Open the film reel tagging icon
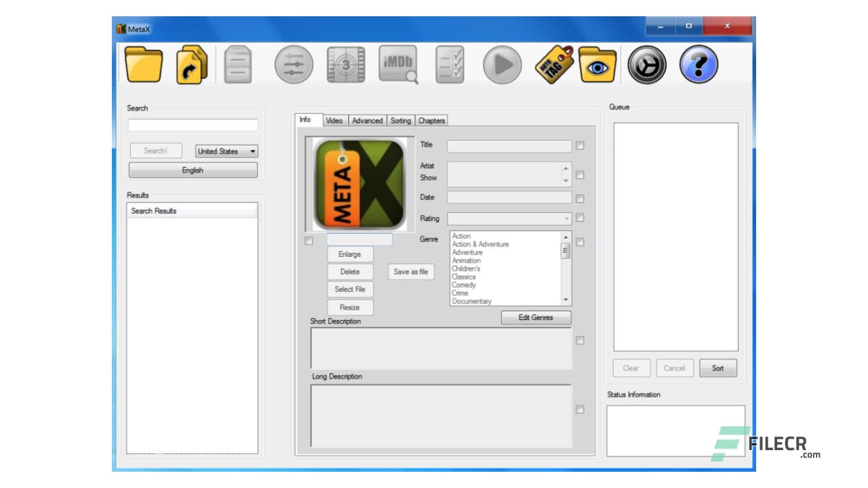The height and width of the screenshot is (488, 868). [346, 64]
